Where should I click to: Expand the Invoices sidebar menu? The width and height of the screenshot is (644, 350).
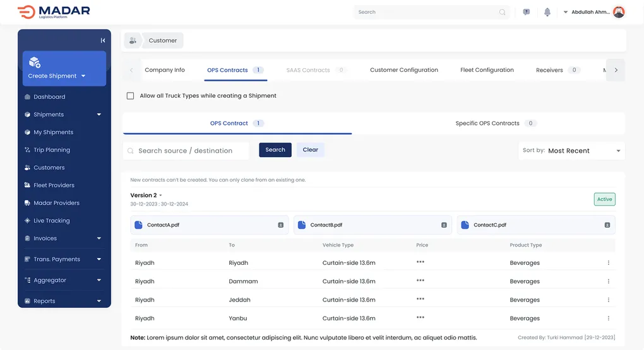coord(99,238)
